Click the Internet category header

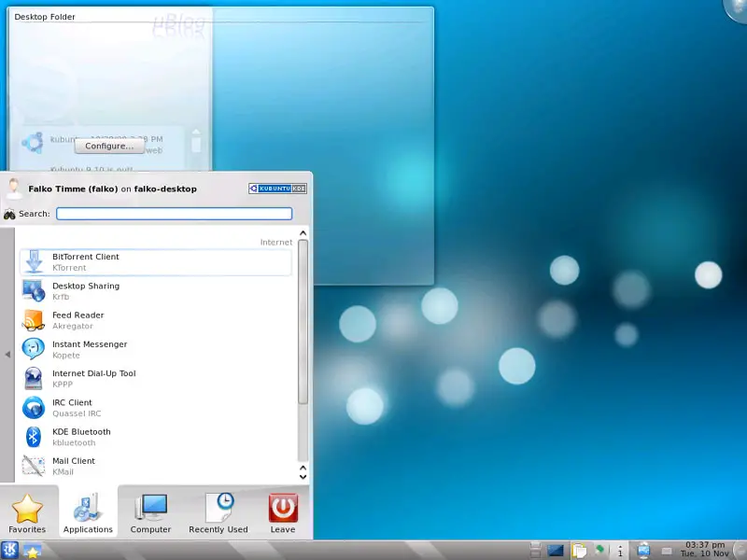276,243
